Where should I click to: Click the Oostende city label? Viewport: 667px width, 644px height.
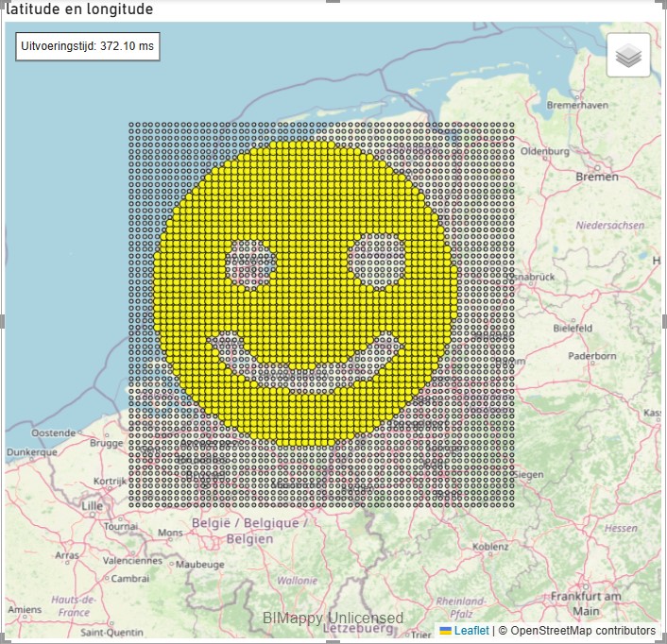pyautogui.click(x=53, y=433)
